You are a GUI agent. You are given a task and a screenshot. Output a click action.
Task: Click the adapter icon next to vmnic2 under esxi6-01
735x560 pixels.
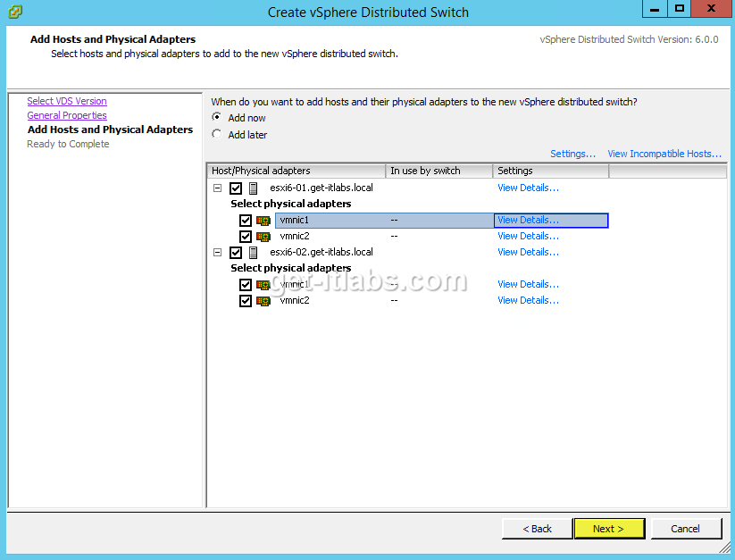click(264, 236)
